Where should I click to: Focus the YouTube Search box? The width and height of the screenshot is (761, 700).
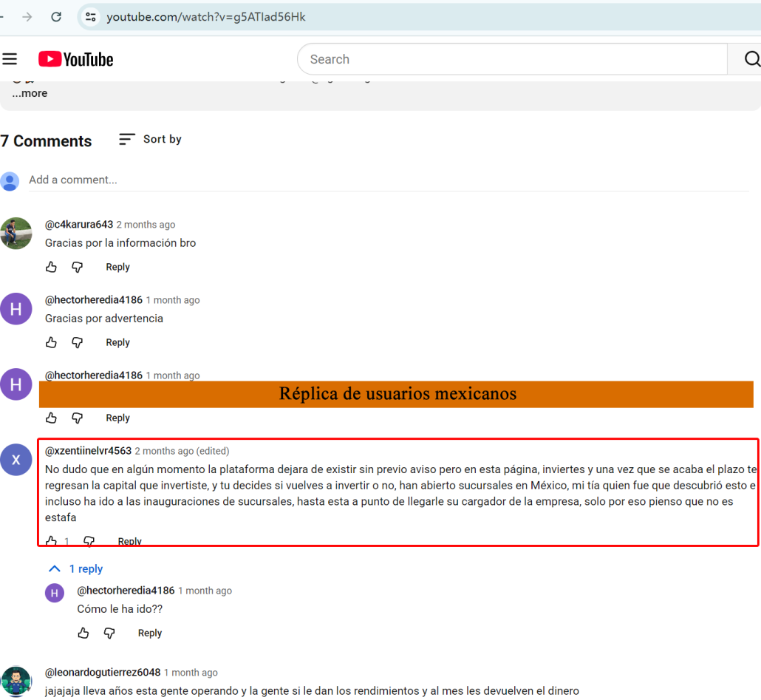coord(511,59)
